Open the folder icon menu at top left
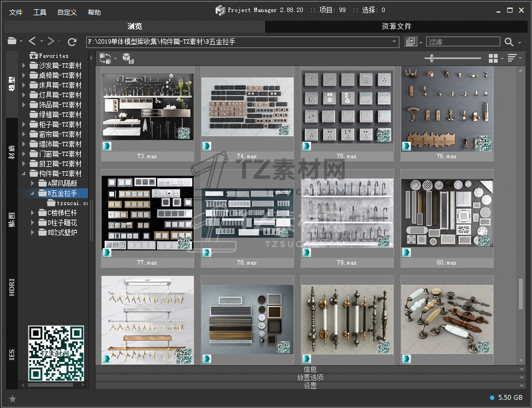The height and width of the screenshot is (408, 532). coord(12,41)
